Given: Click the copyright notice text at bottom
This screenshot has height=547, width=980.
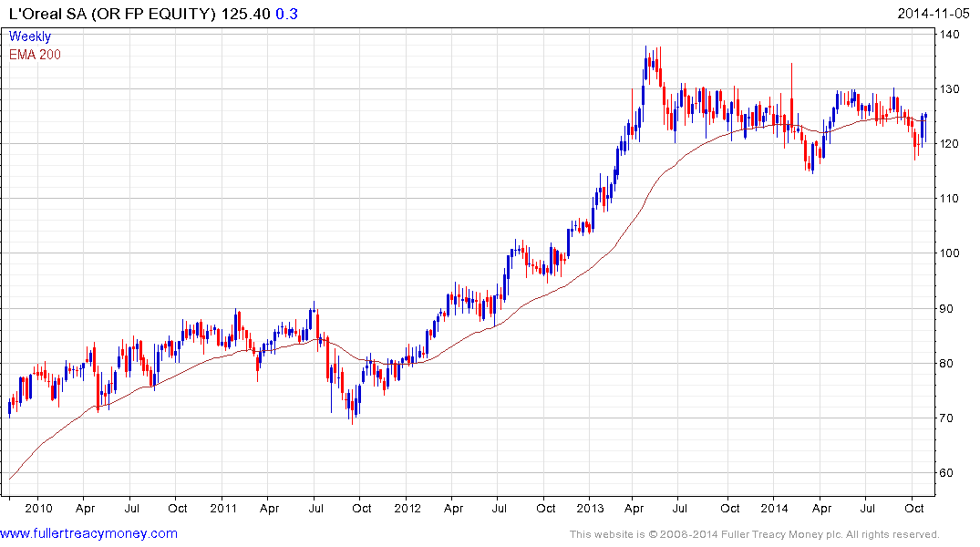Looking at the screenshot, I should click(754, 534).
